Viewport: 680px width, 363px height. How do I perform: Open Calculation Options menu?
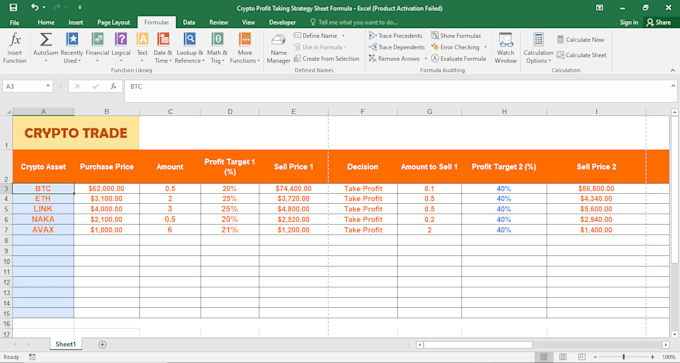coord(538,48)
